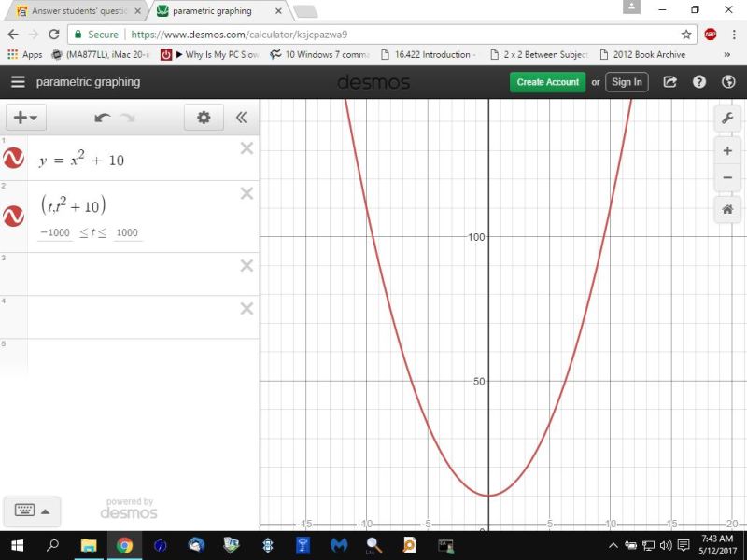
Task: Open the '(MA877LL), iMac 20-i' bookmark
Action: click(x=101, y=55)
